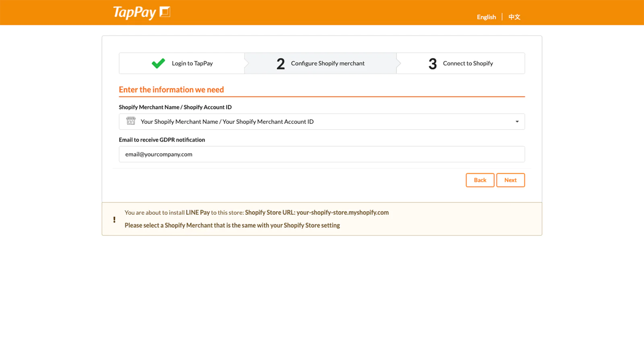Click the Back button

tap(480, 180)
